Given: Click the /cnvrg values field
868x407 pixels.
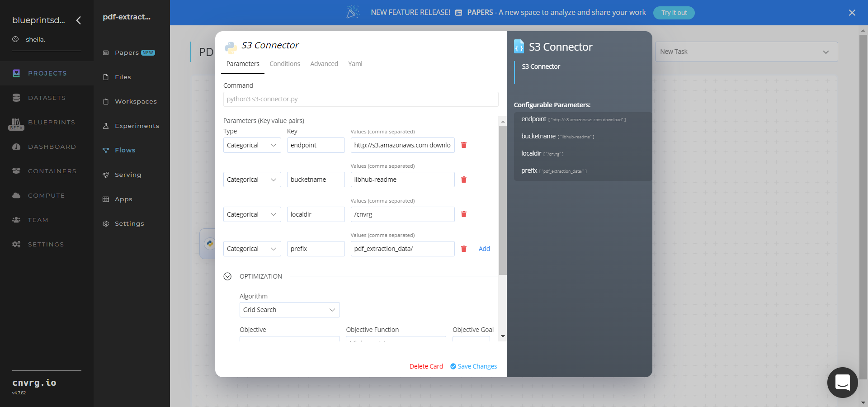Looking at the screenshot, I should (x=403, y=214).
